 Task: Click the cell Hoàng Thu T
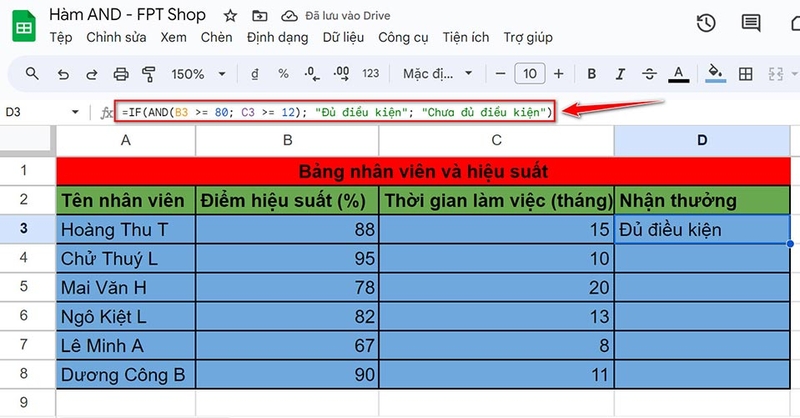(x=126, y=230)
